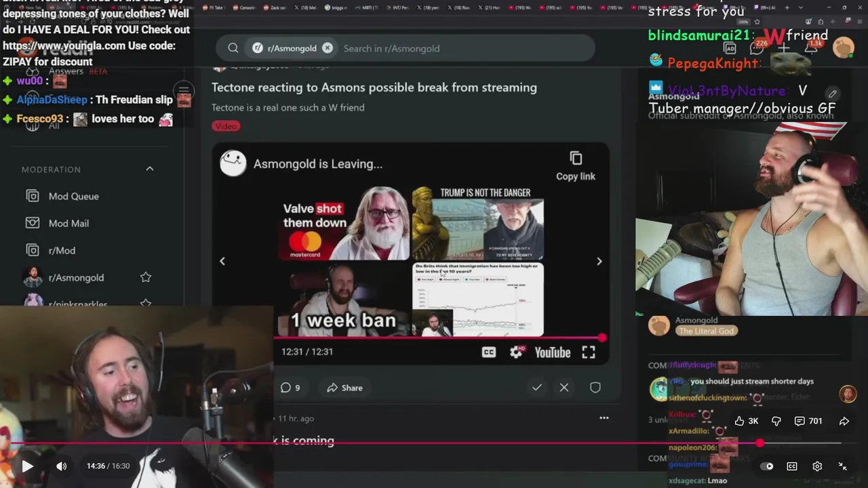Favorite r/Asmongold with star
Viewport: 868px width, 488px height.
146,277
